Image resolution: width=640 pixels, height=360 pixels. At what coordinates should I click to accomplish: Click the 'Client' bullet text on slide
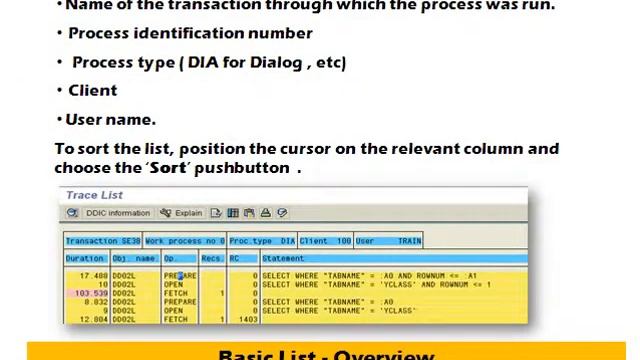[93, 91]
